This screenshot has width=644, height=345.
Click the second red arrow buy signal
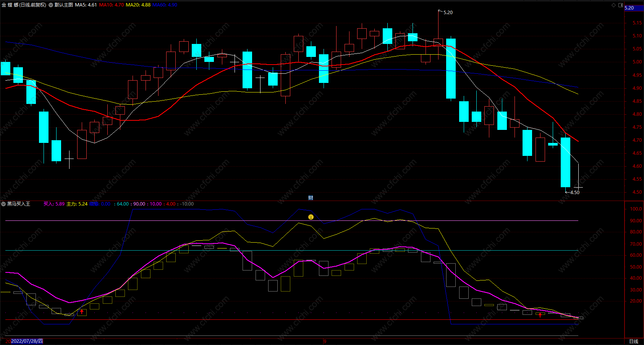click(x=540, y=315)
